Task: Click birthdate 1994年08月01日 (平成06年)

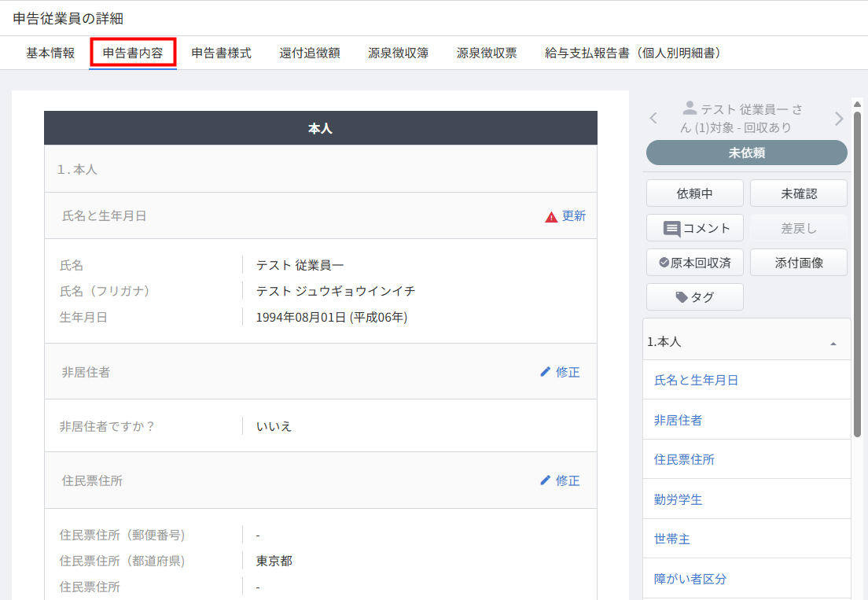Action: click(x=332, y=317)
